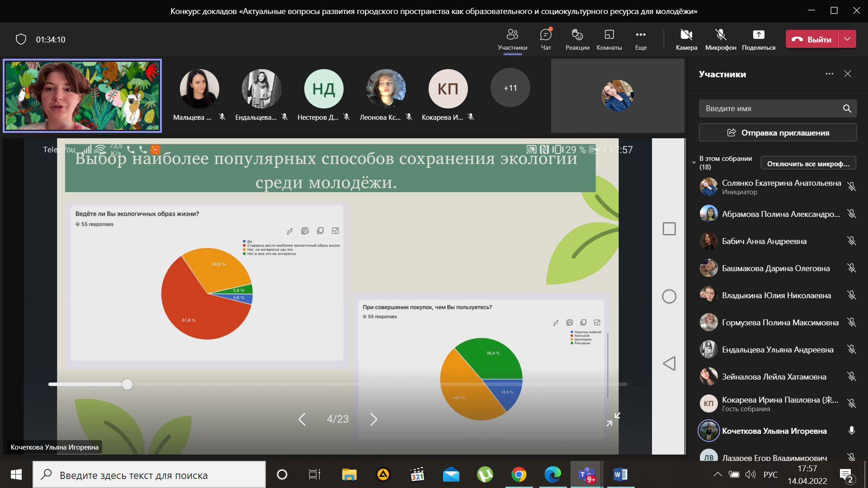The width and height of the screenshot is (868, 488).
Task: Collapse the 'В этом собрании' section
Action: pyautogui.click(x=694, y=163)
